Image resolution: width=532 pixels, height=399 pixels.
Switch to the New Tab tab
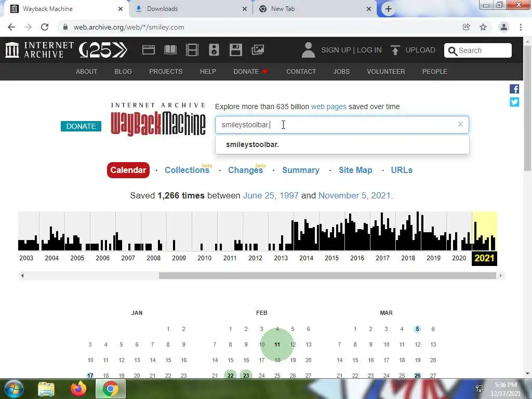coord(315,9)
